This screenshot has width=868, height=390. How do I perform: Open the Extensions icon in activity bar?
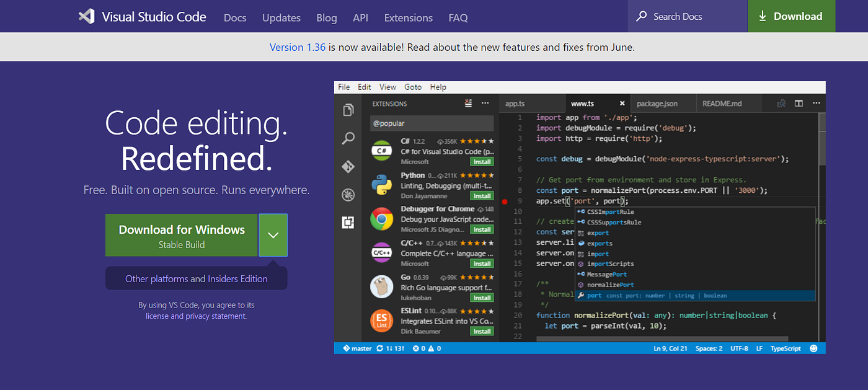(x=348, y=223)
